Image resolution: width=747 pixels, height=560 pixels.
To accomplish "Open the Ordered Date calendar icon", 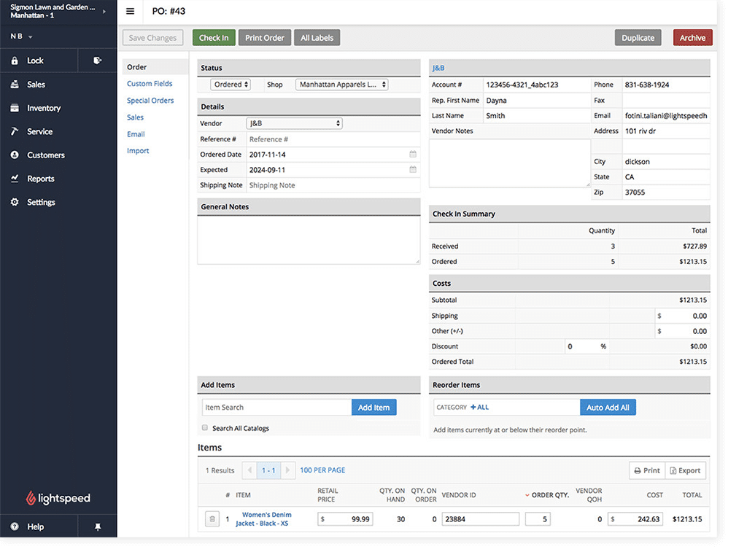I will tap(413, 155).
